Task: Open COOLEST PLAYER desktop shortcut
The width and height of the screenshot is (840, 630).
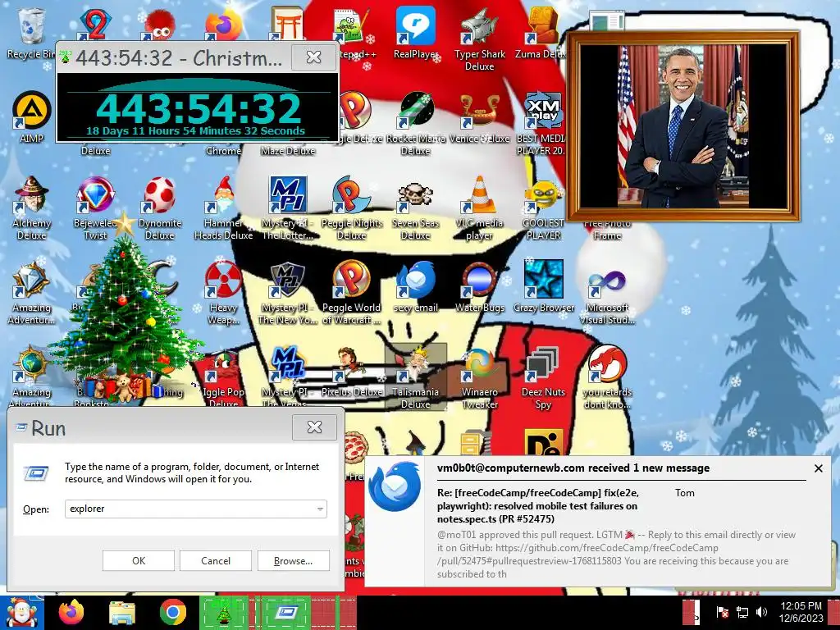Action: pyautogui.click(x=543, y=208)
